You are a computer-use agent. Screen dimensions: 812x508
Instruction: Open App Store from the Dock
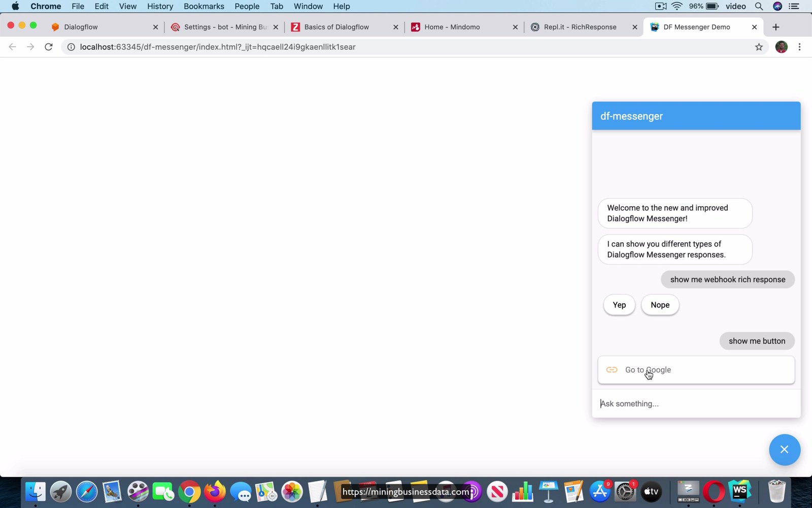(x=599, y=492)
